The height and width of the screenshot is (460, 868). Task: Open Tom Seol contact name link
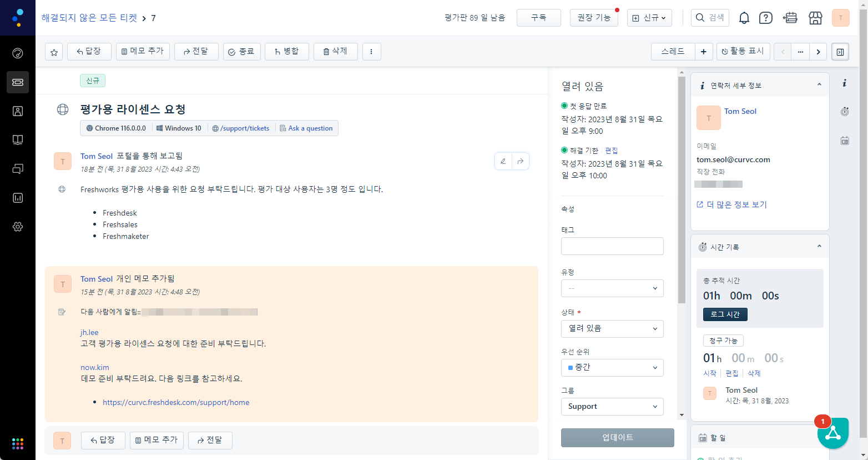click(740, 111)
